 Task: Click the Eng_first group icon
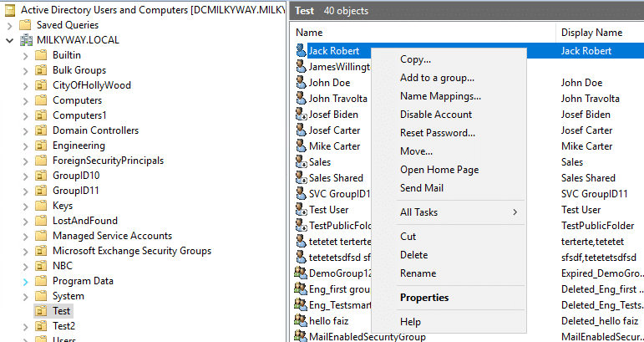301,289
